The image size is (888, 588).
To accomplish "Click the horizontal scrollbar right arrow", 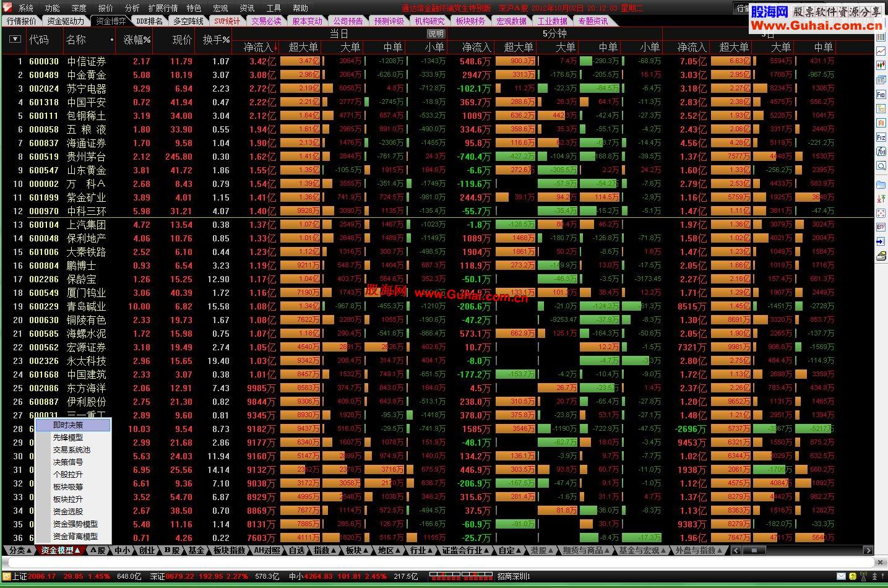I will (869, 550).
